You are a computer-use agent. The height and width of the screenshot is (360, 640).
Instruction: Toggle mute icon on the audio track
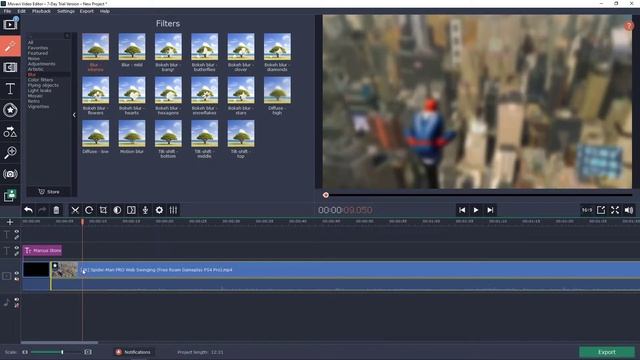click(x=17, y=305)
